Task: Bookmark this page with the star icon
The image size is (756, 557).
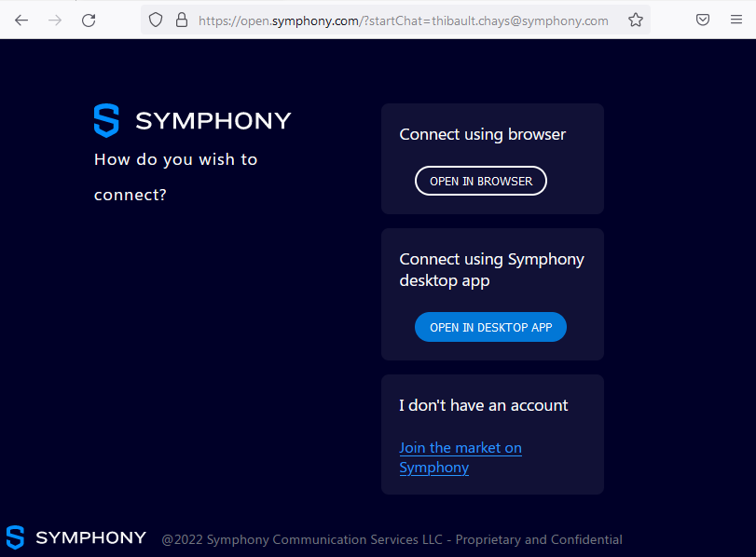Action: click(636, 20)
